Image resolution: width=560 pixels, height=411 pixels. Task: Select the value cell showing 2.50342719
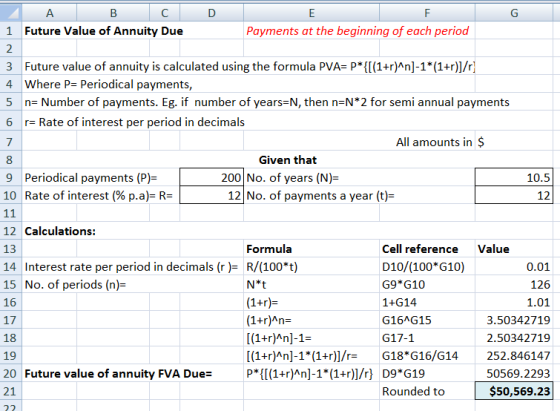tap(514, 338)
